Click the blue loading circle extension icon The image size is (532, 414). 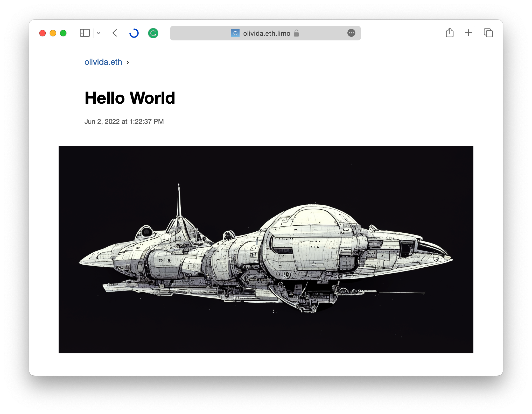134,33
